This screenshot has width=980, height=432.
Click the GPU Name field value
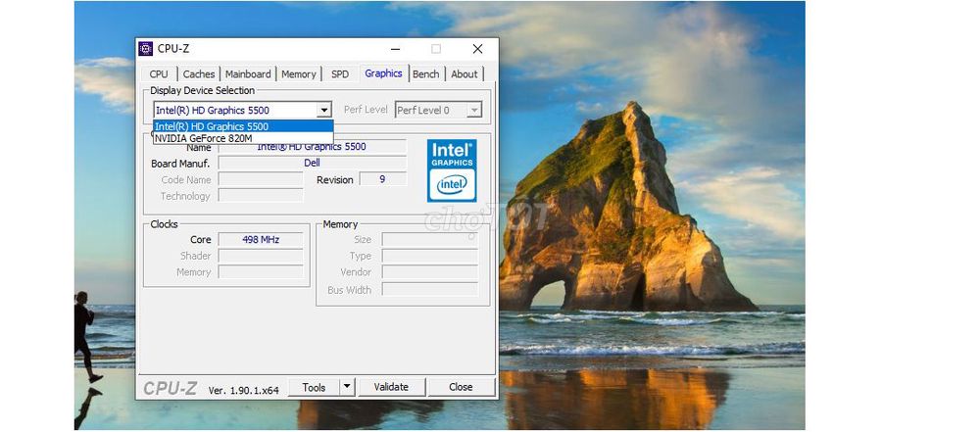(312, 148)
